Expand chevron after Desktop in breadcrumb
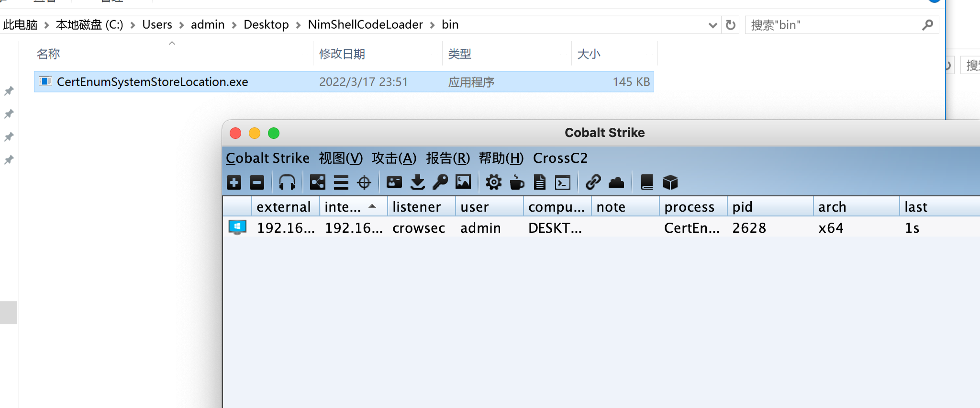The image size is (980, 408). (298, 25)
